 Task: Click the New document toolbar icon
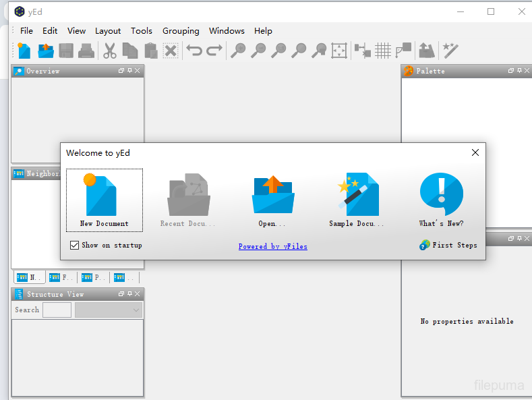pos(24,51)
